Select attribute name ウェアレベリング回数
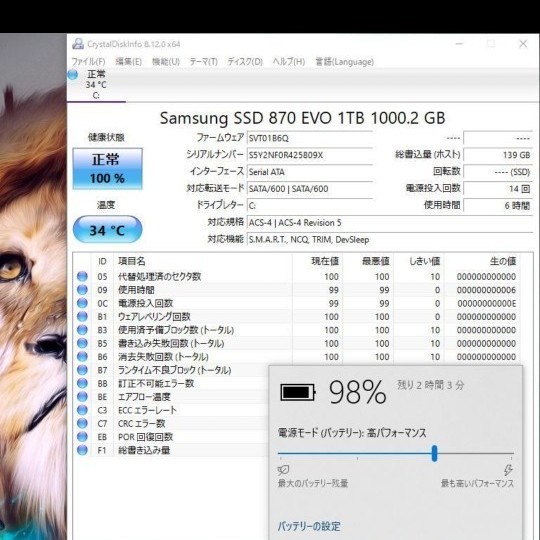 (x=154, y=316)
